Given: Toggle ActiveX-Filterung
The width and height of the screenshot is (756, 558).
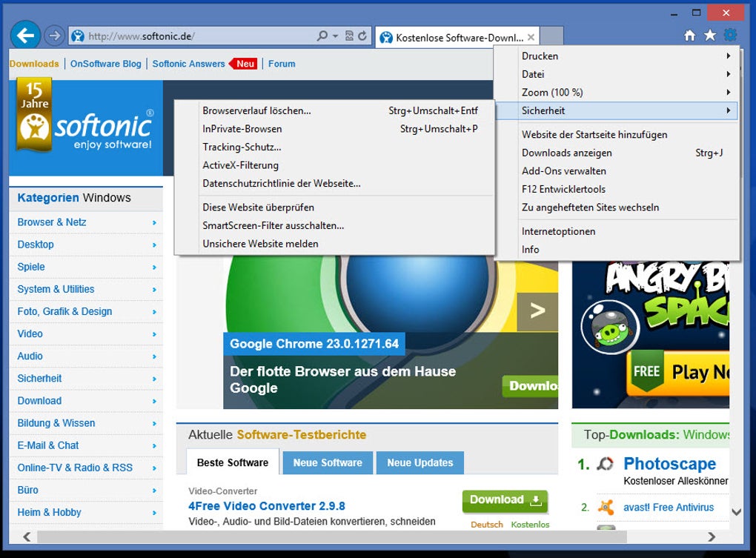Looking at the screenshot, I should click(x=334, y=165).
